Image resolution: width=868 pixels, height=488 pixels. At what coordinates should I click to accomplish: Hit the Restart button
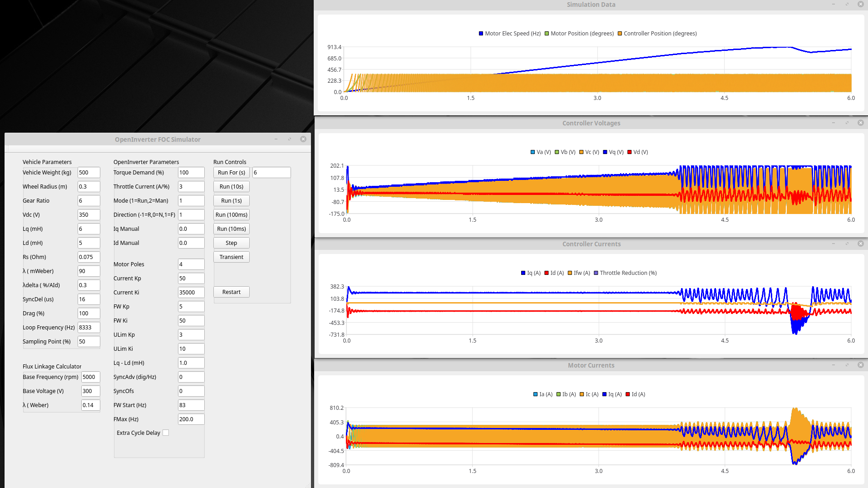click(x=231, y=292)
